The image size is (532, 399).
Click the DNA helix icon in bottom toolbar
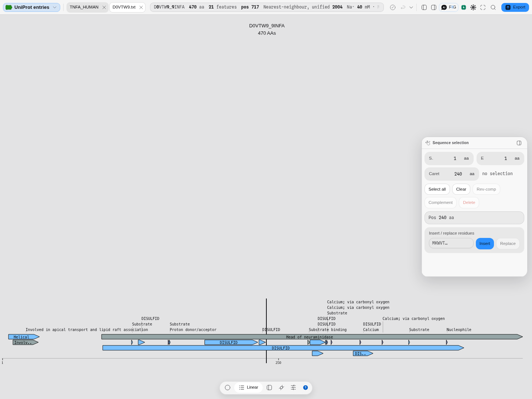282,388
